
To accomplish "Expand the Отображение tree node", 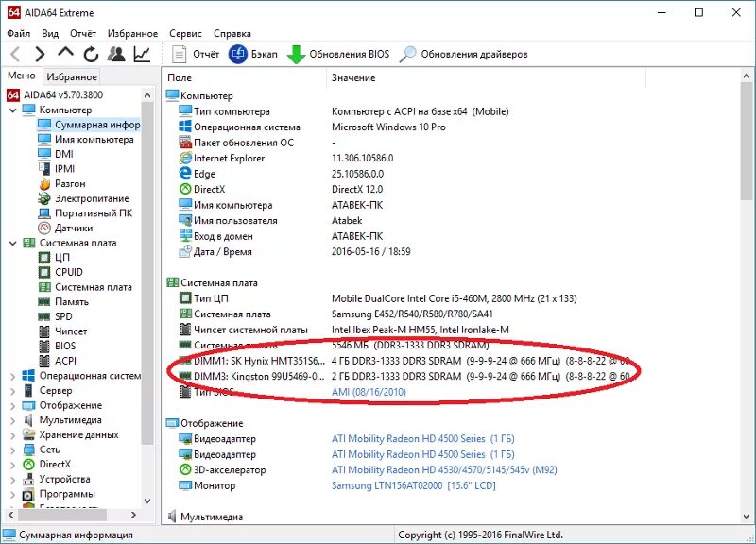I will (x=13, y=406).
